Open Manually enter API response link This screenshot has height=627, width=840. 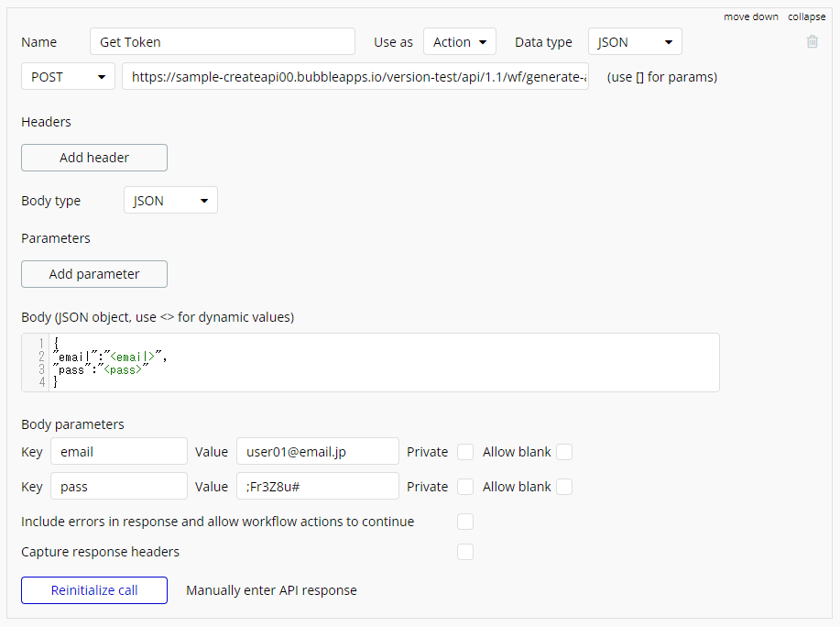[x=271, y=590]
